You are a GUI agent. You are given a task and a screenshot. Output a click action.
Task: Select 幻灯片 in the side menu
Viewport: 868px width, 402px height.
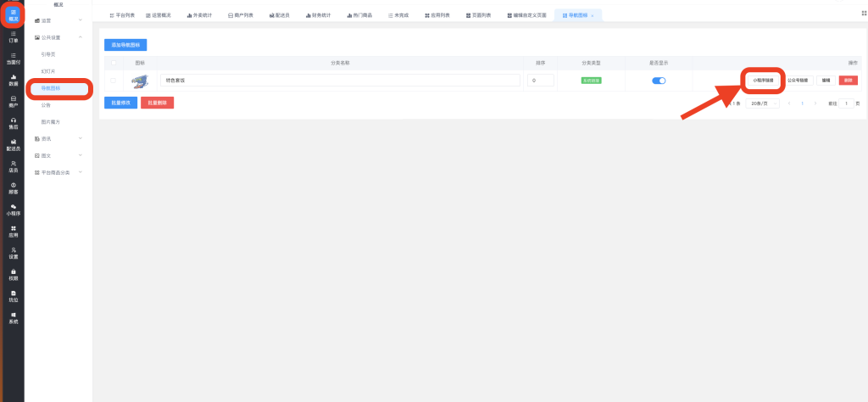(49, 71)
